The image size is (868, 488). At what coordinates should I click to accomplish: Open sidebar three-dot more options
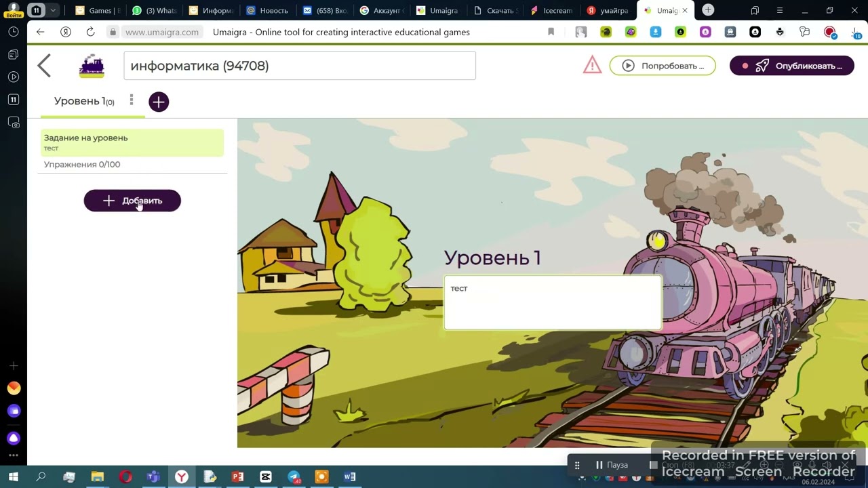(x=14, y=456)
